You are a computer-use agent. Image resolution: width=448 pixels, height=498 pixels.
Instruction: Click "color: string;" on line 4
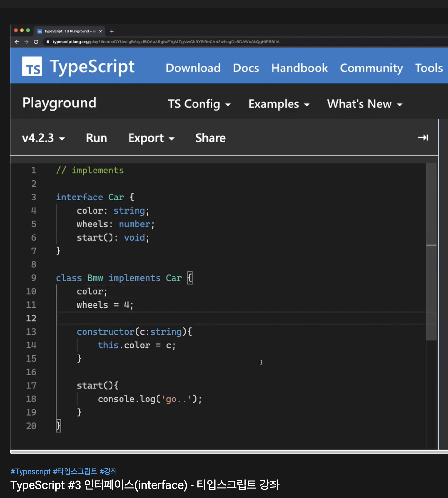pyautogui.click(x=113, y=211)
